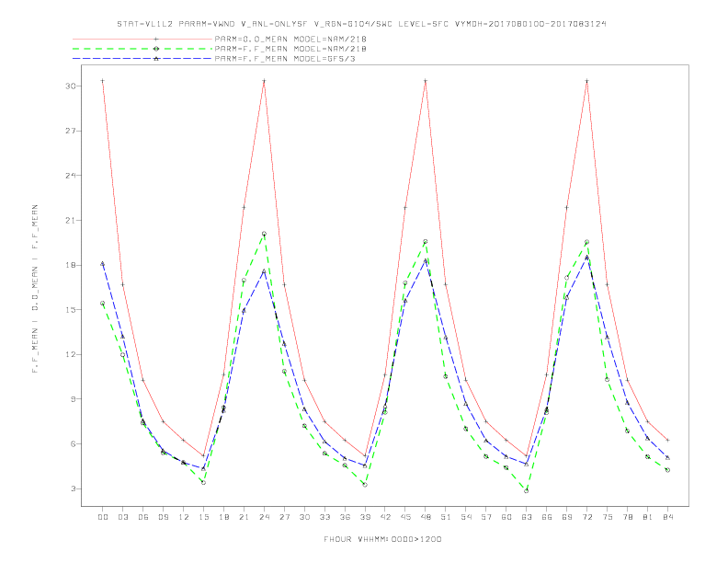Viewport: 728px width, 563px height.
Task: Click x-axis forecast hour label 42
Action: click(385, 517)
